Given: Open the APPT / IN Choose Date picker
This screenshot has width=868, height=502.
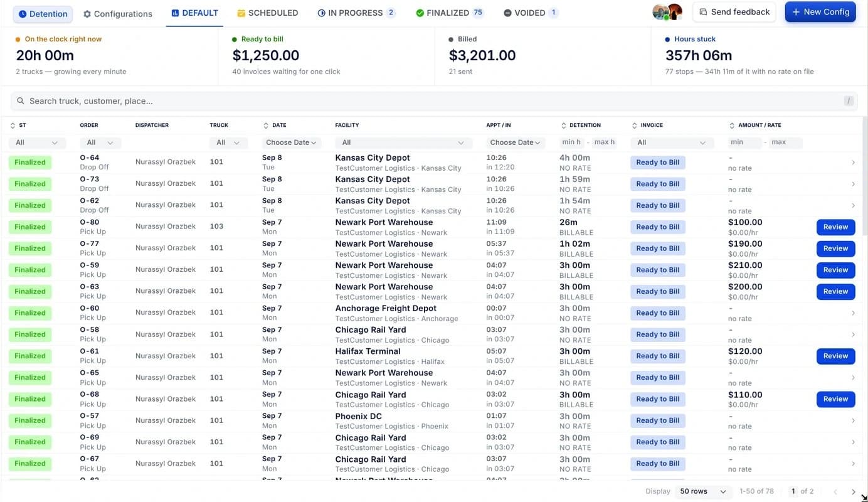Looking at the screenshot, I should coord(516,142).
